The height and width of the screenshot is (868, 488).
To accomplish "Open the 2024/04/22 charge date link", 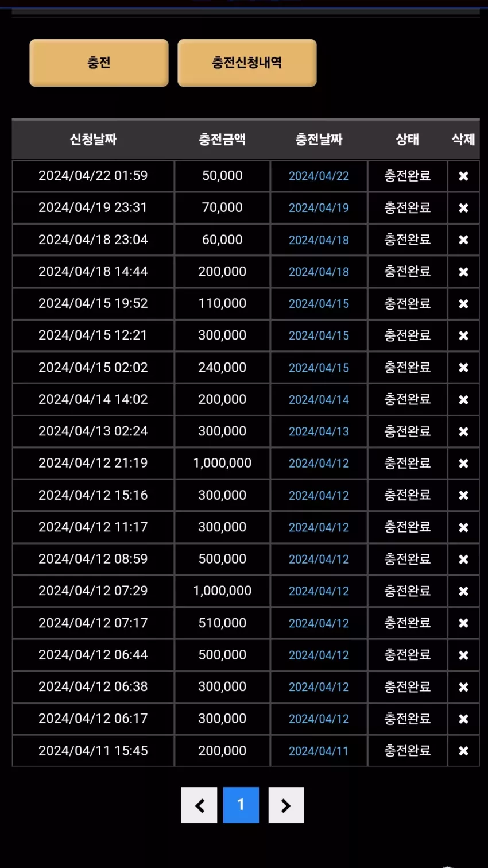I will pos(319,176).
